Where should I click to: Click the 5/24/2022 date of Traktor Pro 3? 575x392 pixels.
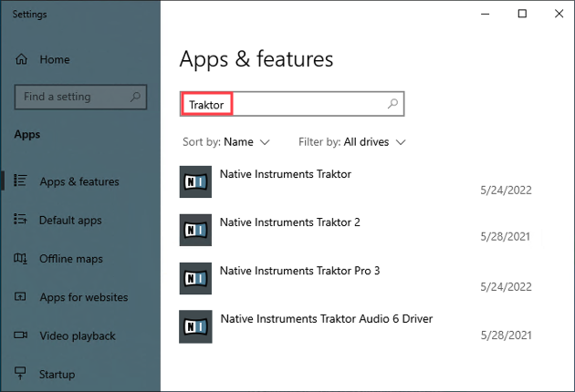click(x=506, y=287)
